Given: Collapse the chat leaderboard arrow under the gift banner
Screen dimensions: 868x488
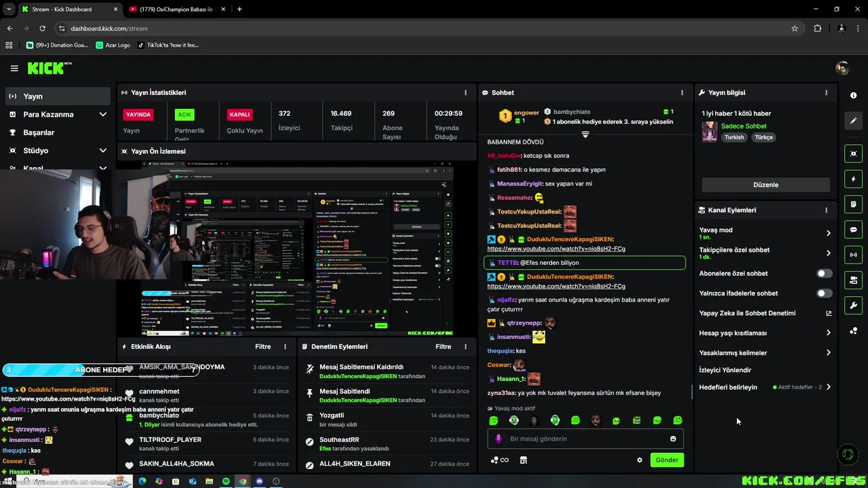Looking at the screenshot, I should pyautogui.click(x=585, y=134).
